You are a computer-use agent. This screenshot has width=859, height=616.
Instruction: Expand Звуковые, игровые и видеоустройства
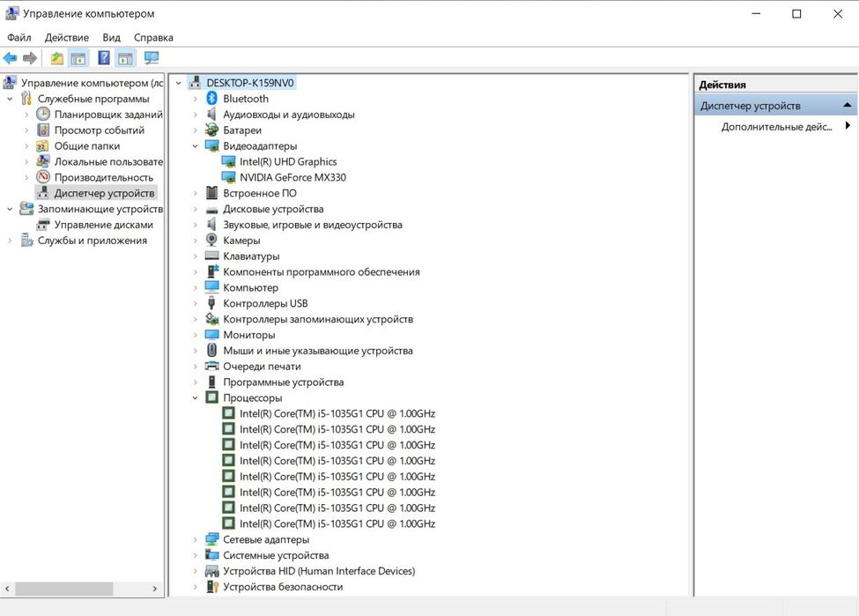(195, 225)
